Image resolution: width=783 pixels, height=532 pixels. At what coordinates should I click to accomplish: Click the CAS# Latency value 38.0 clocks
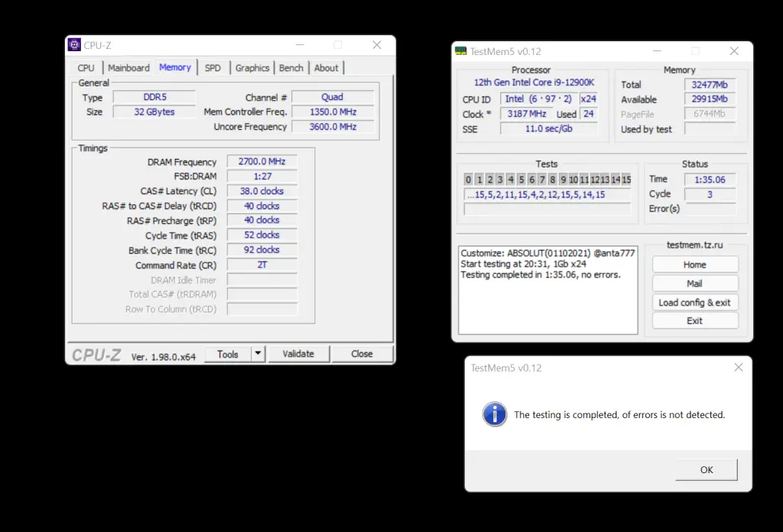[262, 191]
